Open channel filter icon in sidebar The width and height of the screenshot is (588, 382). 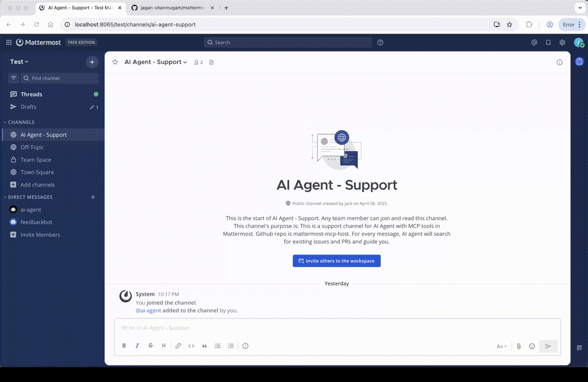pyautogui.click(x=14, y=78)
